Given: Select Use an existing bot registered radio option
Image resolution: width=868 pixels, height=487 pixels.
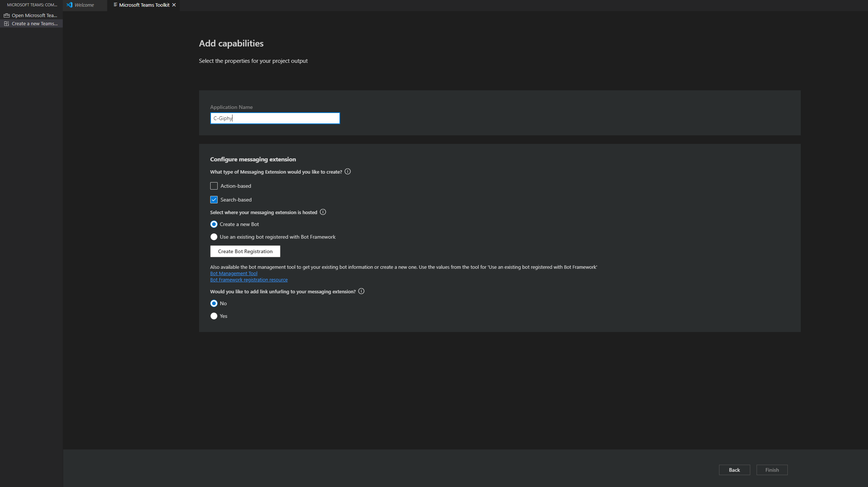Looking at the screenshot, I should pyautogui.click(x=214, y=237).
